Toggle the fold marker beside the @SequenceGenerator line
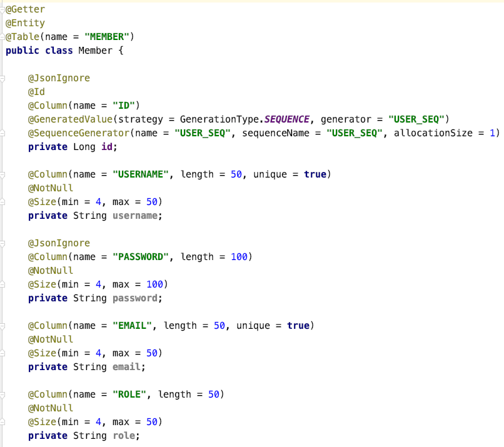 point(3,133)
